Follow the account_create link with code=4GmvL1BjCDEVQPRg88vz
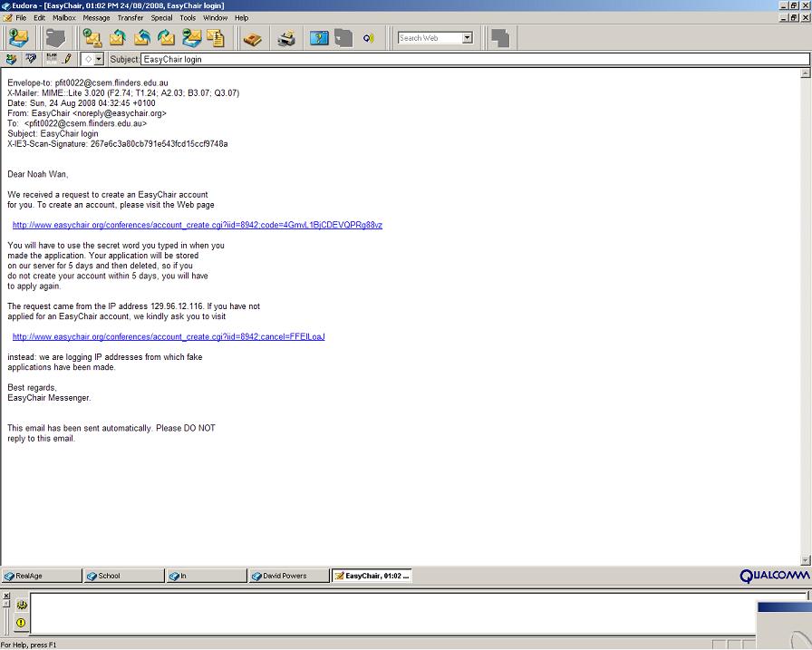Viewport: 812px width, 650px height. pos(198,225)
